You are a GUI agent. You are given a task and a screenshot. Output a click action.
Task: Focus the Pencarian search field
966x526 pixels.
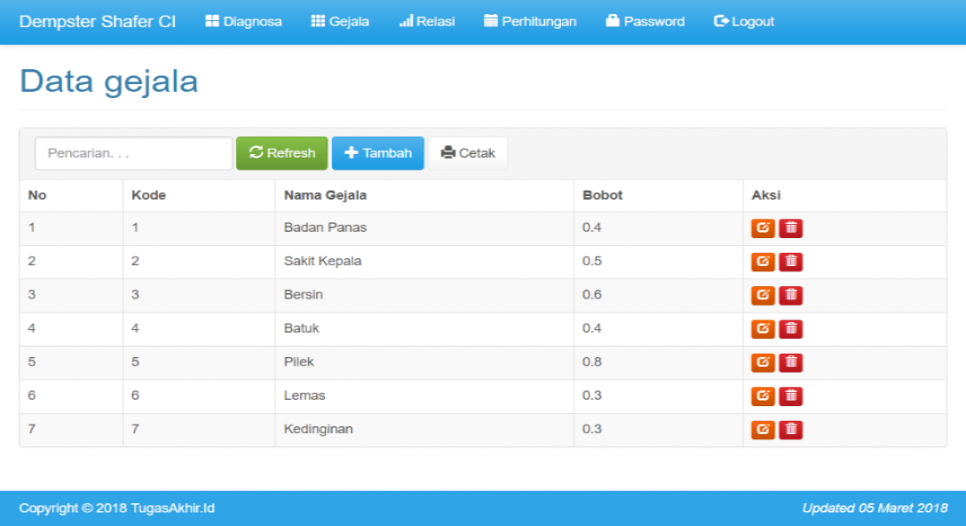pyautogui.click(x=134, y=153)
